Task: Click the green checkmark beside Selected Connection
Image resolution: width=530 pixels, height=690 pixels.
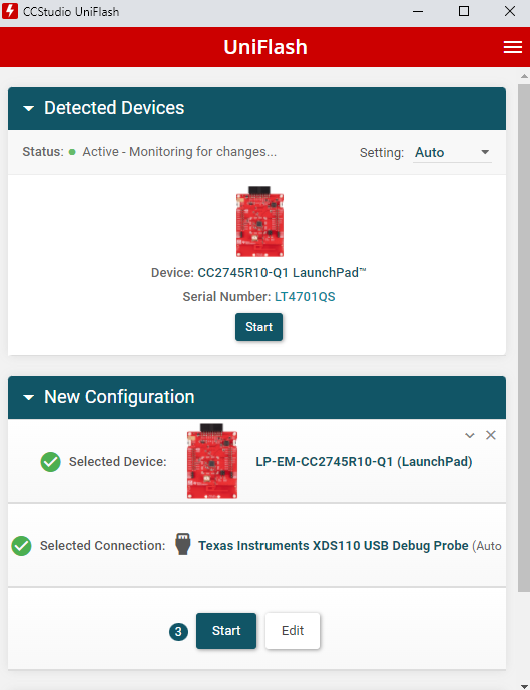Action: coord(21,546)
